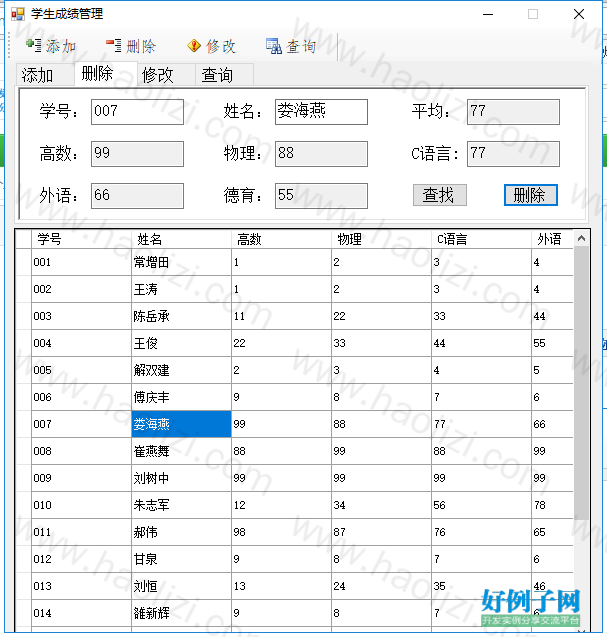607x637 pixels.
Task: Switch to the 添加 tab
Action: coord(45,75)
